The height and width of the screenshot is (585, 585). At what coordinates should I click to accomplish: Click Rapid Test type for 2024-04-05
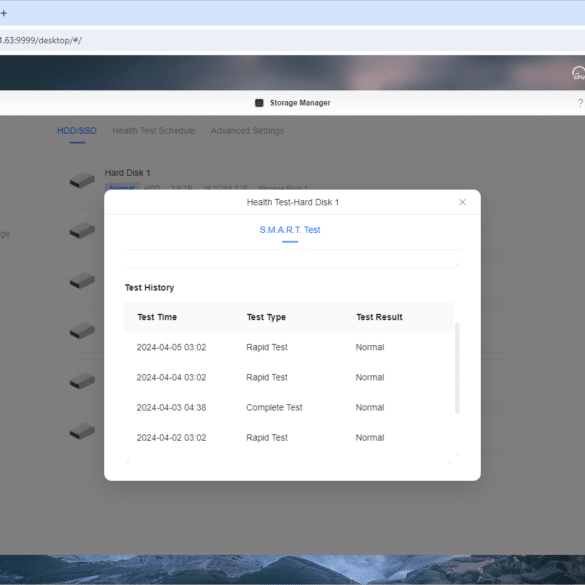click(x=267, y=347)
